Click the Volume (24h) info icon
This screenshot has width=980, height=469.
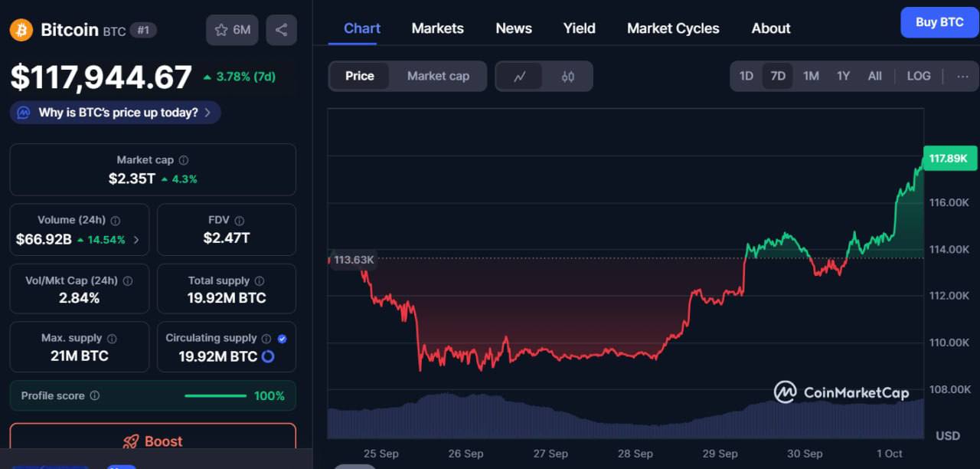point(116,220)
